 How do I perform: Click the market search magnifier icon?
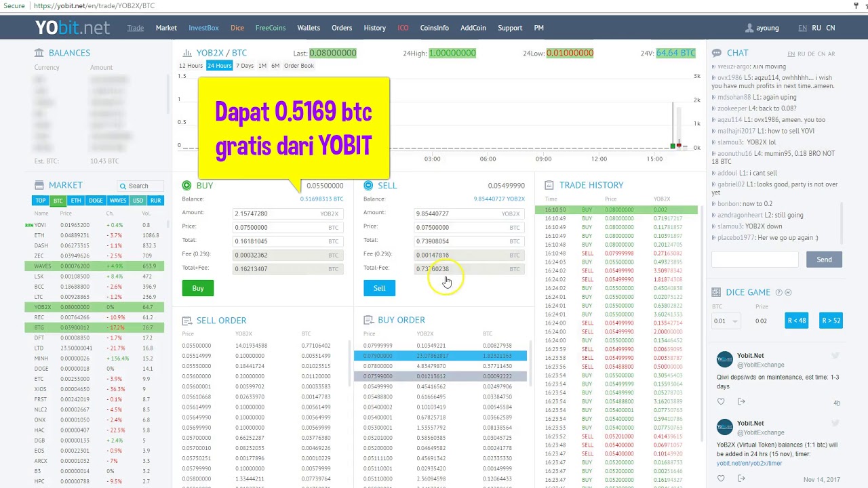coord(123,186)
